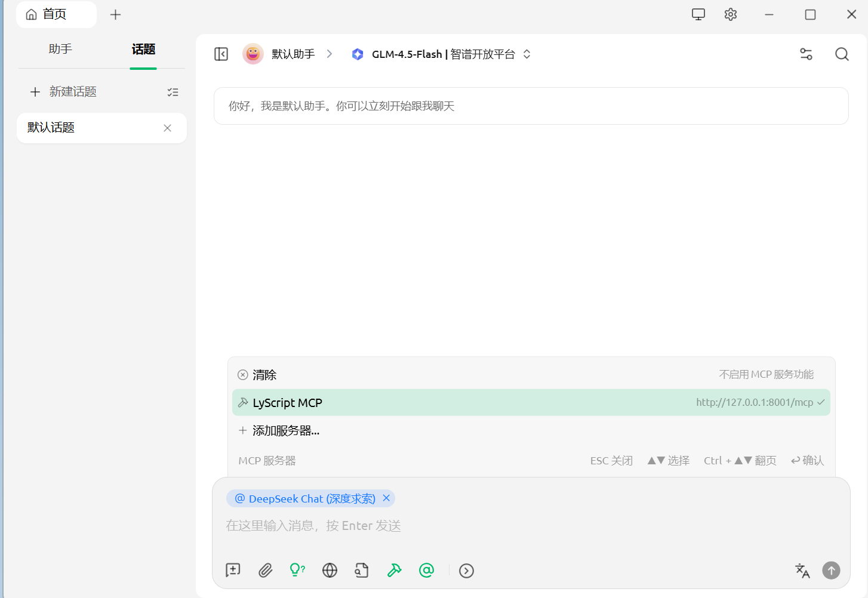868x598 pixels.
Task: Open the 默认助手 assistant name
Action: pos(293,54)
